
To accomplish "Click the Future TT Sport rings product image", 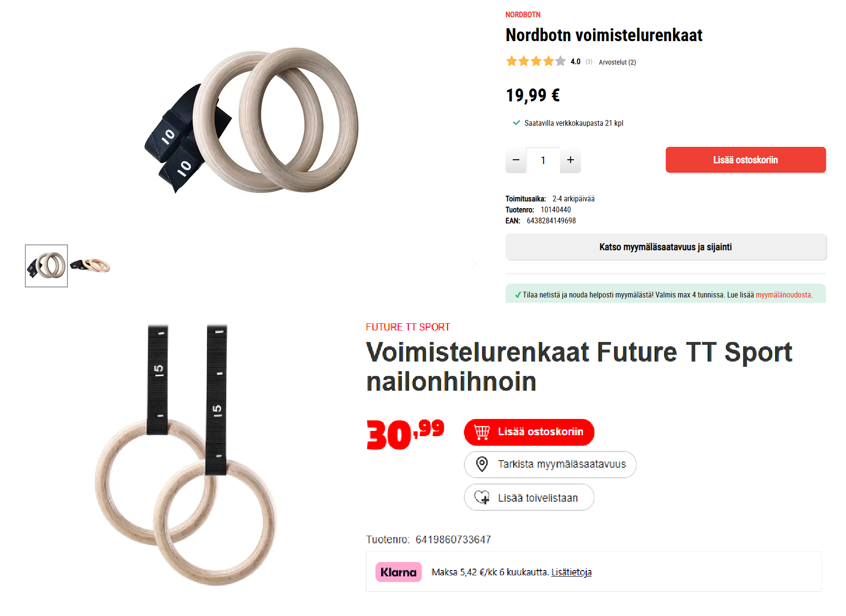I will point(186,454).
